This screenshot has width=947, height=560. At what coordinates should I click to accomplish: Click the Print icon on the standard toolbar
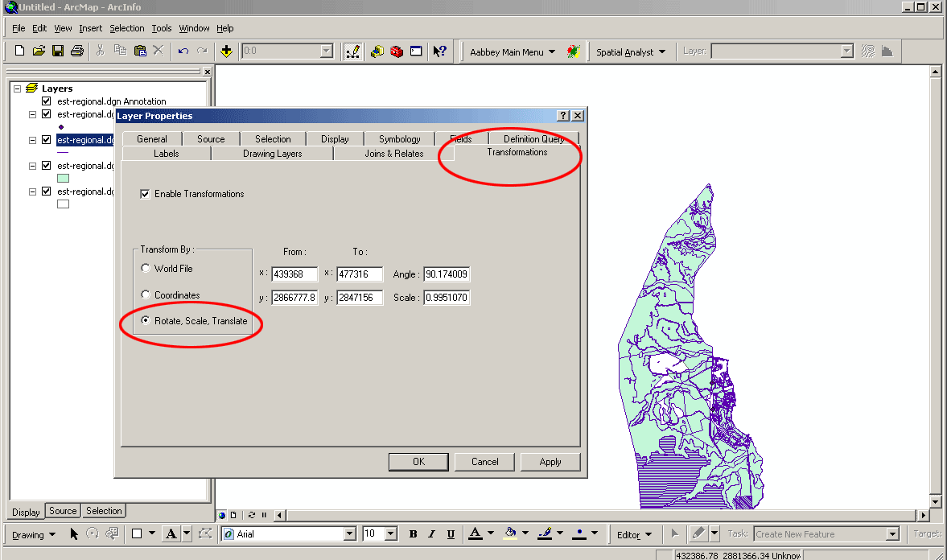(76, 51)
